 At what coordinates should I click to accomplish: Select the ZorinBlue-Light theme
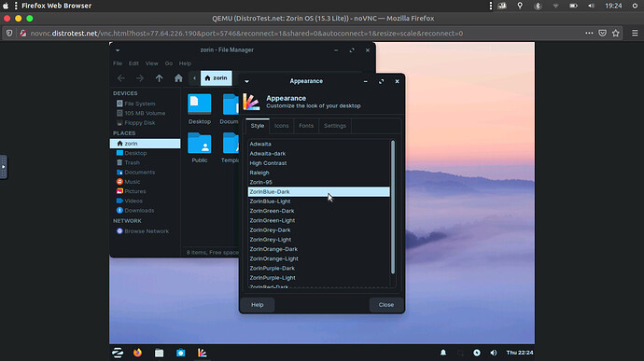pos(318,201)
